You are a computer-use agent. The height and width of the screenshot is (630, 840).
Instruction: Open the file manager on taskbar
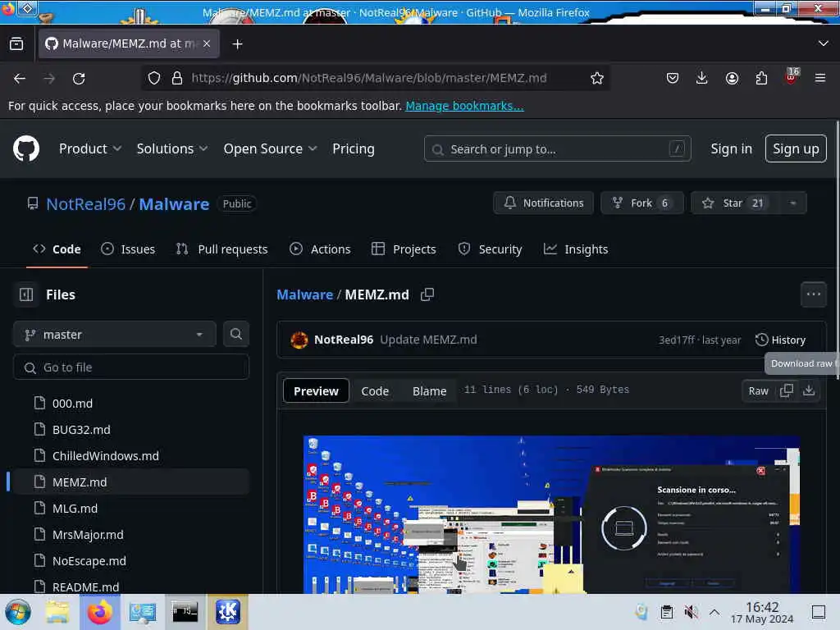coord(58,612)
